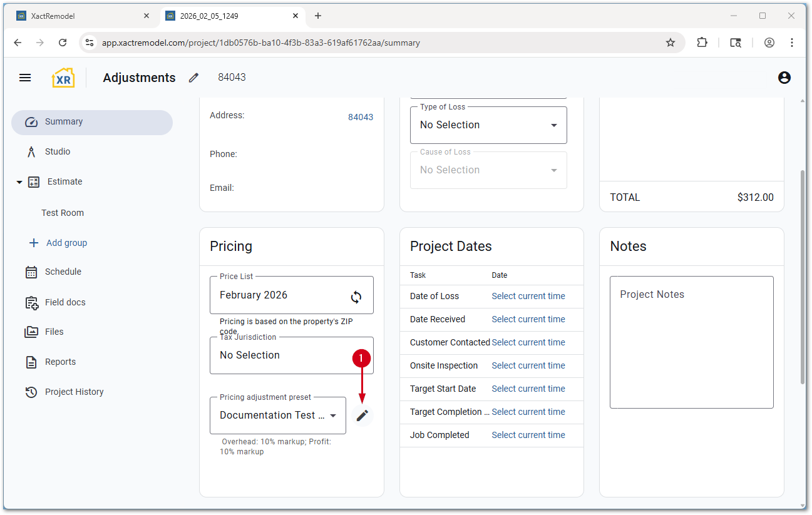The width and height of the screenshot is (812, 515).
Task: Open the browser extensions icon
Action: point(702,43)
